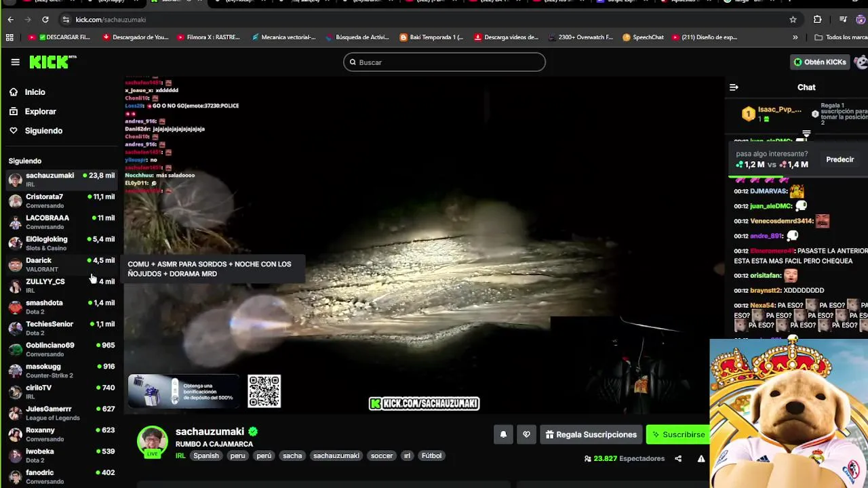Open the Spanish language tag
This screenshot has width=868, height=488.
[x=206, y=456]
